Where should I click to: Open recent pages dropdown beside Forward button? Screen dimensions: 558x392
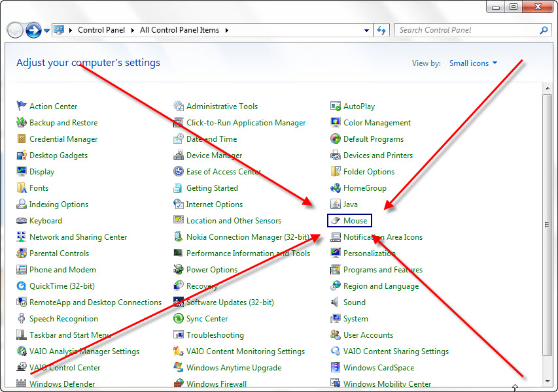click(x=46, y=31)
